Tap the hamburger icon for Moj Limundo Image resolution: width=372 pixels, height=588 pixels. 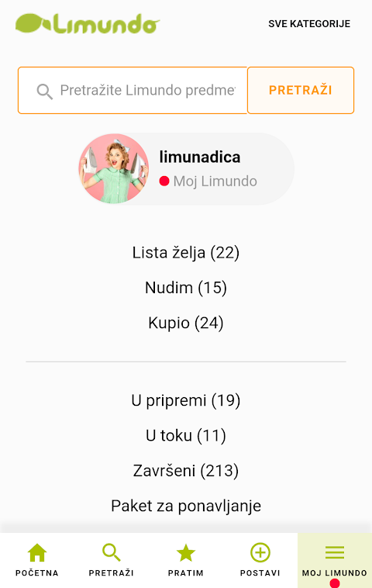(335, 552)
